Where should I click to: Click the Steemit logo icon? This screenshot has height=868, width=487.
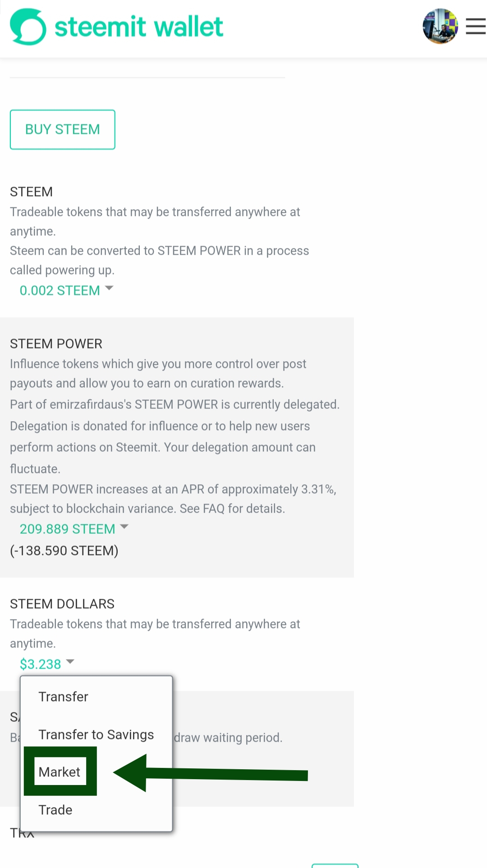click(x=28, y=27)
